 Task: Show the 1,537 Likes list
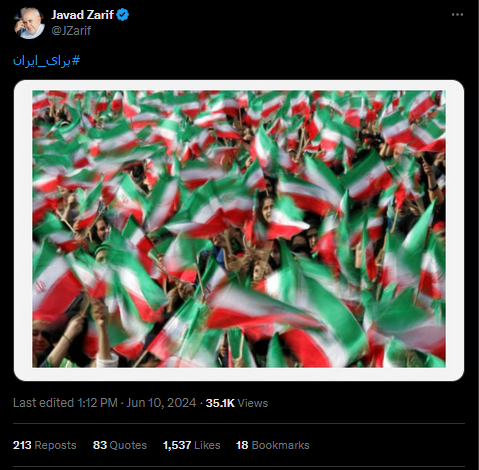(191, 445)
